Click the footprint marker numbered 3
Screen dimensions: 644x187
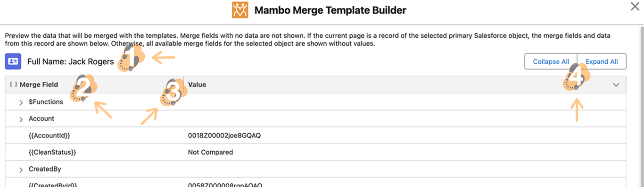[173, 92]
